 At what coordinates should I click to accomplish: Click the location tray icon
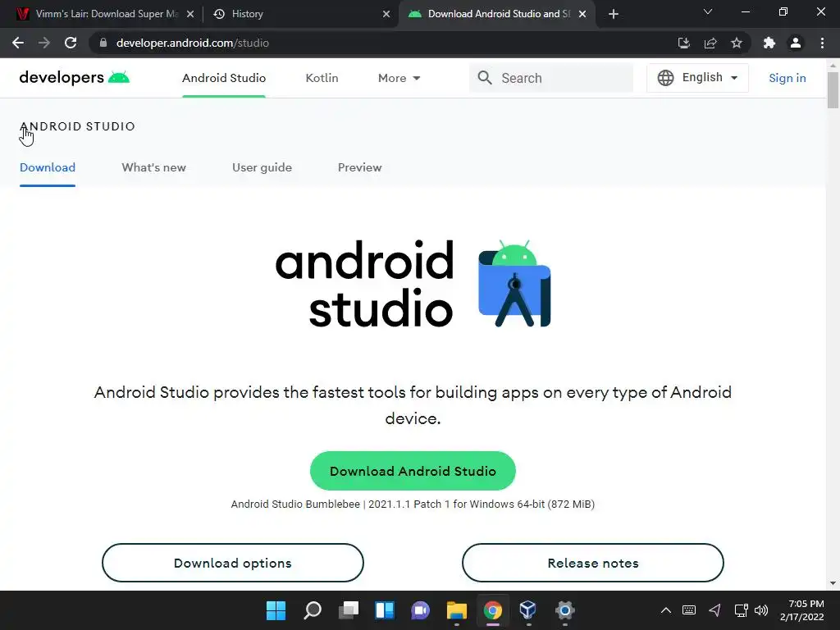click(714, 610)
